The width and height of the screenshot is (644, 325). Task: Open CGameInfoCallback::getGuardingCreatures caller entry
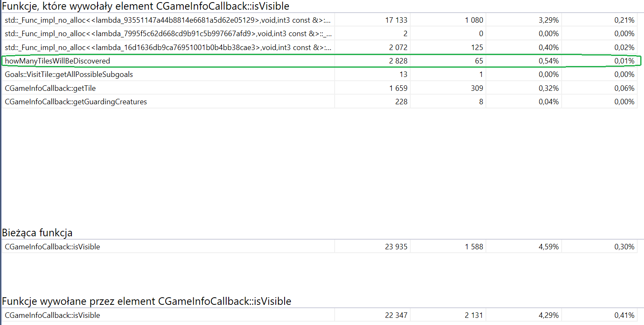click(76, 102)
